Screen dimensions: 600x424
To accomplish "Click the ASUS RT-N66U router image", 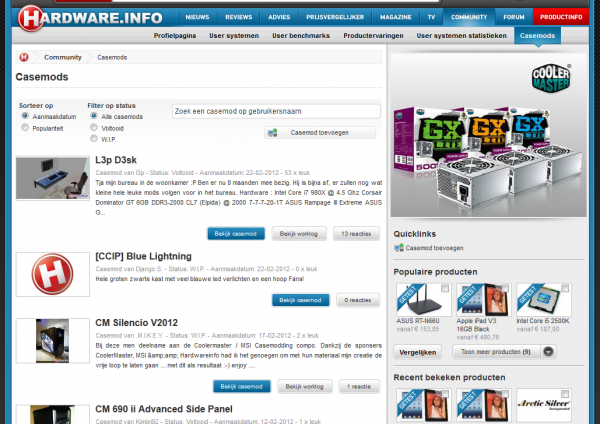I will (424, 300).
